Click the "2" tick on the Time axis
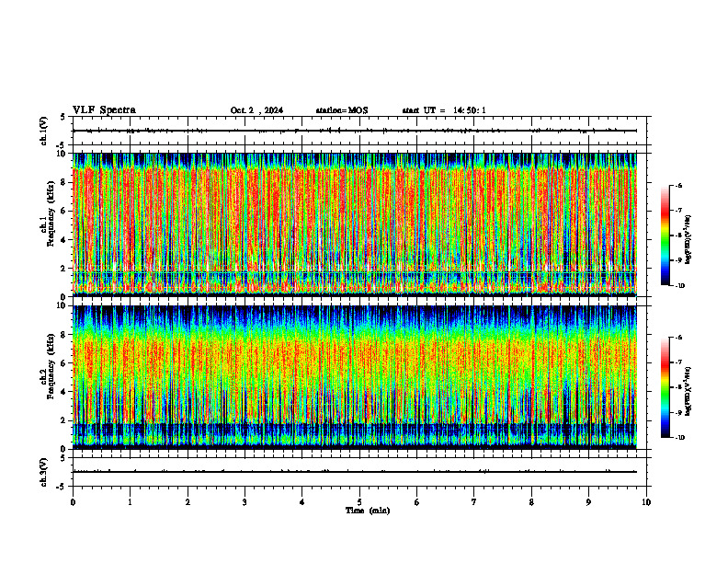 click(188, 502)
